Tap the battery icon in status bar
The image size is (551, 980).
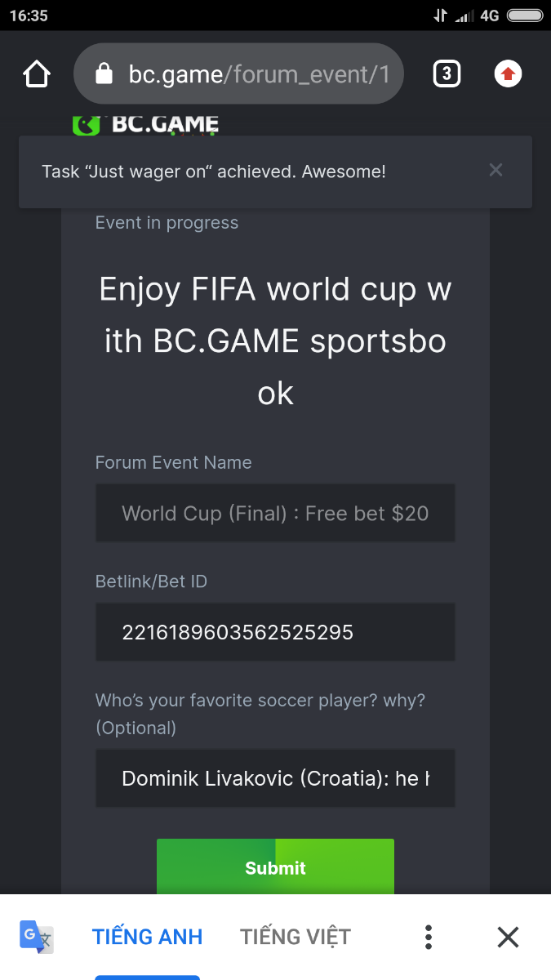tap(524, 16)
